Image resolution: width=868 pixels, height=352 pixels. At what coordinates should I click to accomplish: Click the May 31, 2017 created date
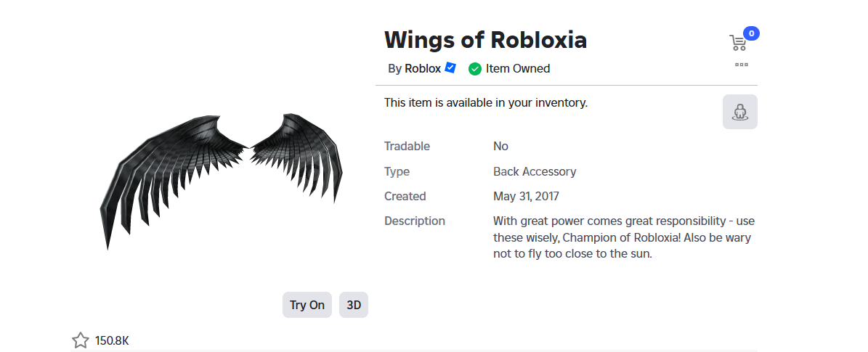pyautogui.click(x=526, y=197)
